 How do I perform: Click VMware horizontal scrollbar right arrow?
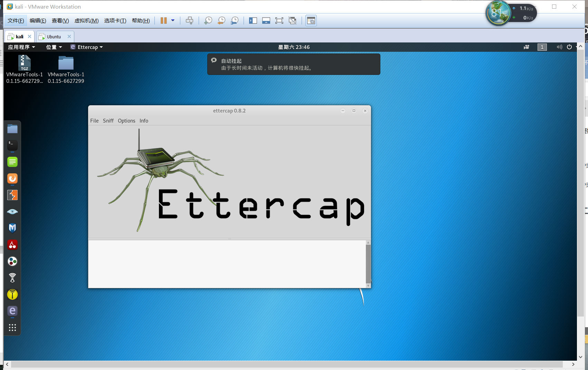573,364
